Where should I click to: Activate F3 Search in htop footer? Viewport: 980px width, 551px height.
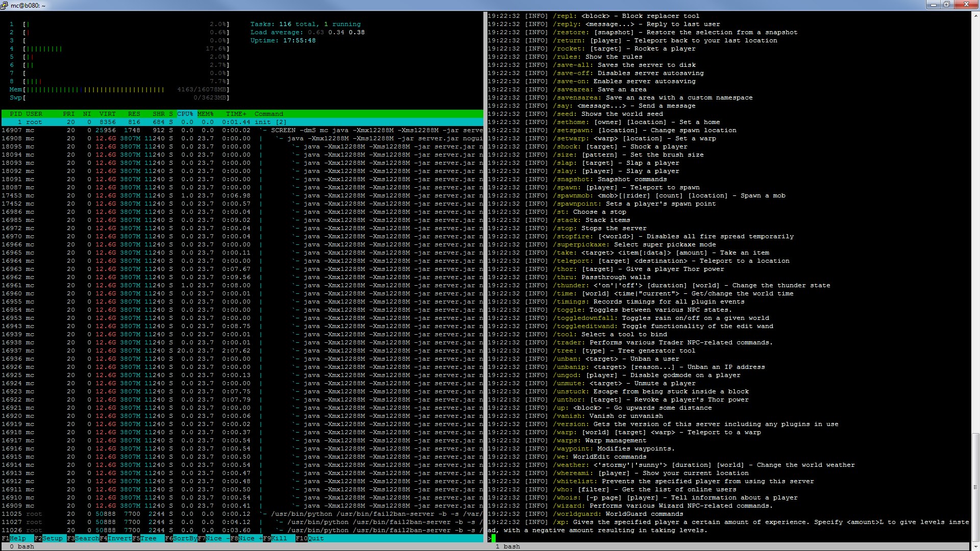tap(83, 538)
